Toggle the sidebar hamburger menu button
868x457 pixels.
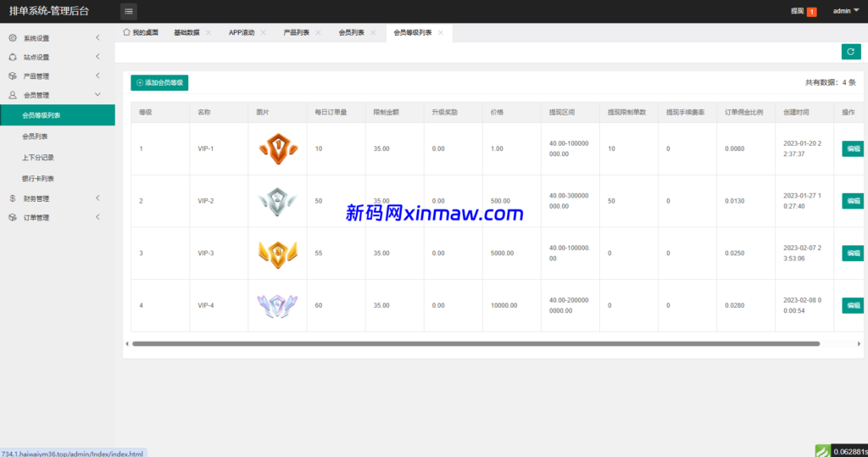click(129, 11)
